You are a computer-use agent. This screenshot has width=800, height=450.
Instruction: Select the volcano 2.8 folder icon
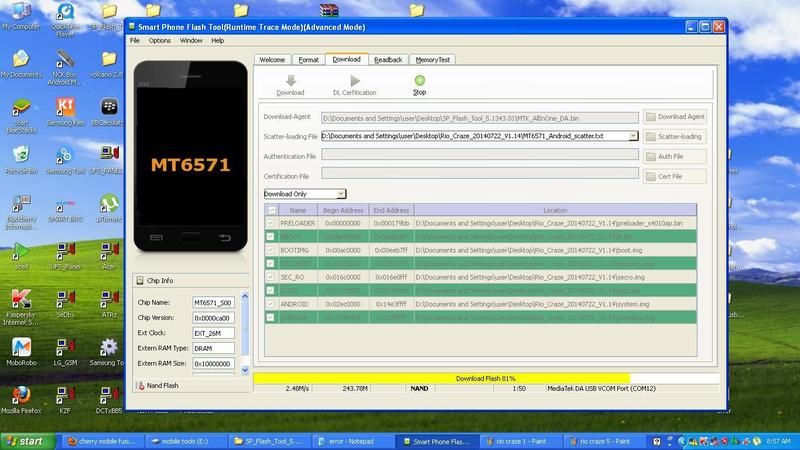pos(108,64)
